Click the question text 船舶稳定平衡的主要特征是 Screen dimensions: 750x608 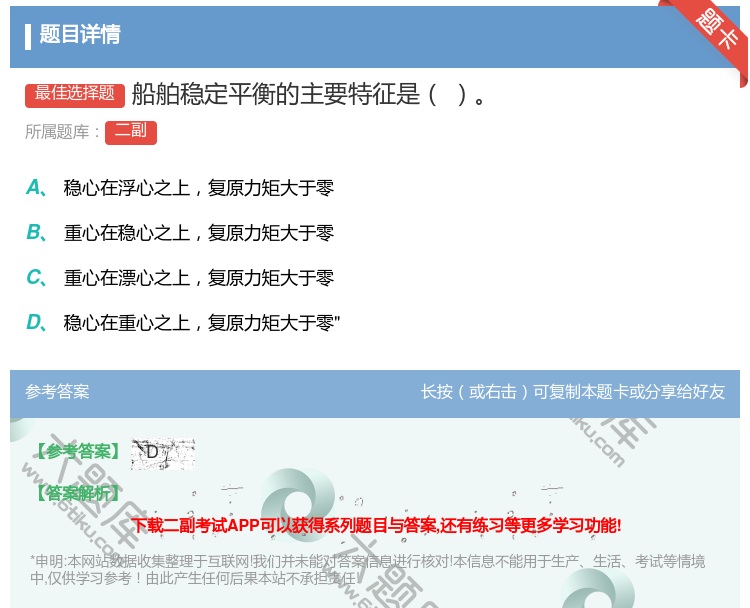tap(309, 94)
